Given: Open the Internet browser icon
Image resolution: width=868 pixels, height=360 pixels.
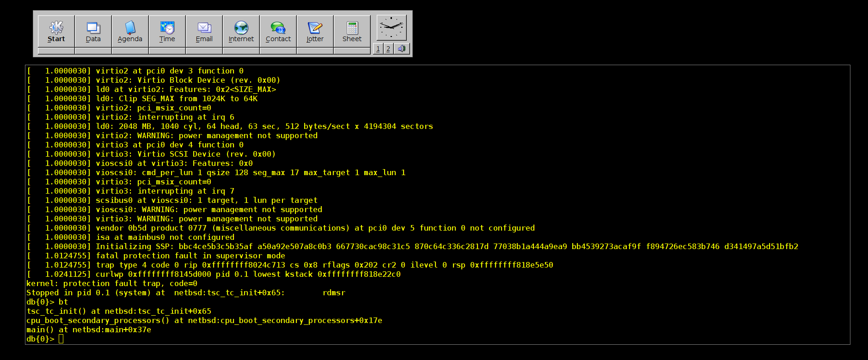Looking at the screenshot, I should click(241, 32).
